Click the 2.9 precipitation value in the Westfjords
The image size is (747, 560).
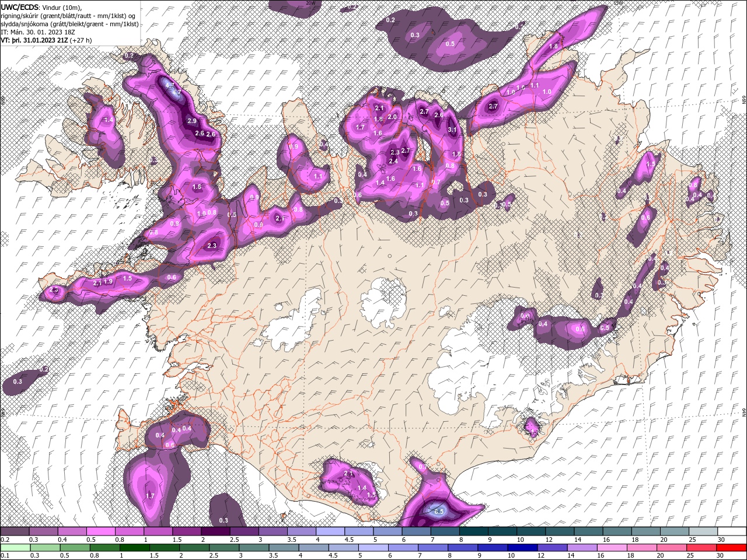191,121
